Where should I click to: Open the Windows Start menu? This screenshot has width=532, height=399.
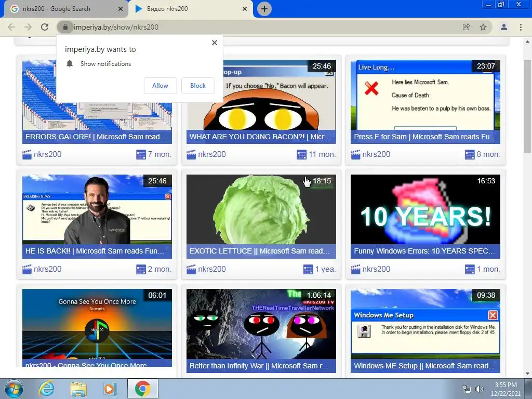pyautogui.click(x=14, y=389)
